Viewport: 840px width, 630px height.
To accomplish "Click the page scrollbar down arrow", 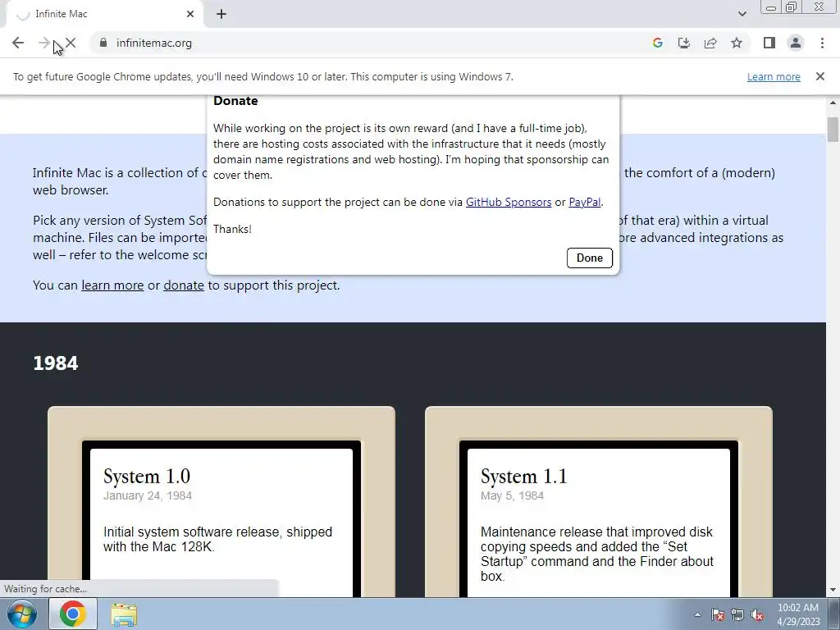I will pos(833,591).
